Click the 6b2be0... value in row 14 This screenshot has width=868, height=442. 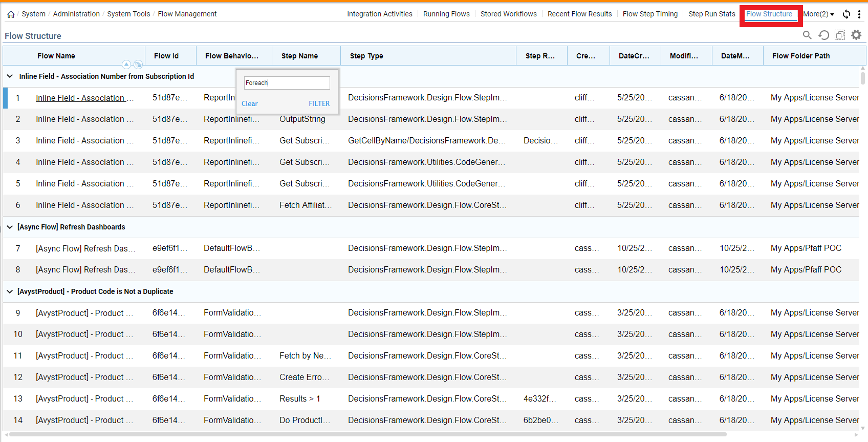540,420
